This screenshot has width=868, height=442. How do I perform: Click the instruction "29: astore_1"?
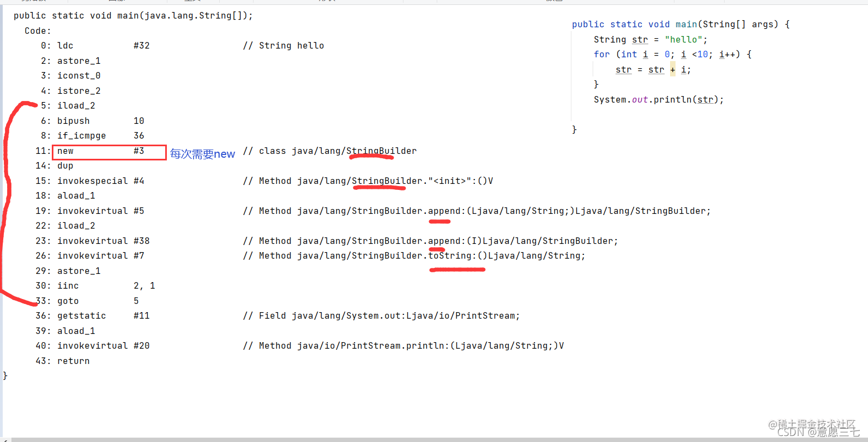pos(68,271)
